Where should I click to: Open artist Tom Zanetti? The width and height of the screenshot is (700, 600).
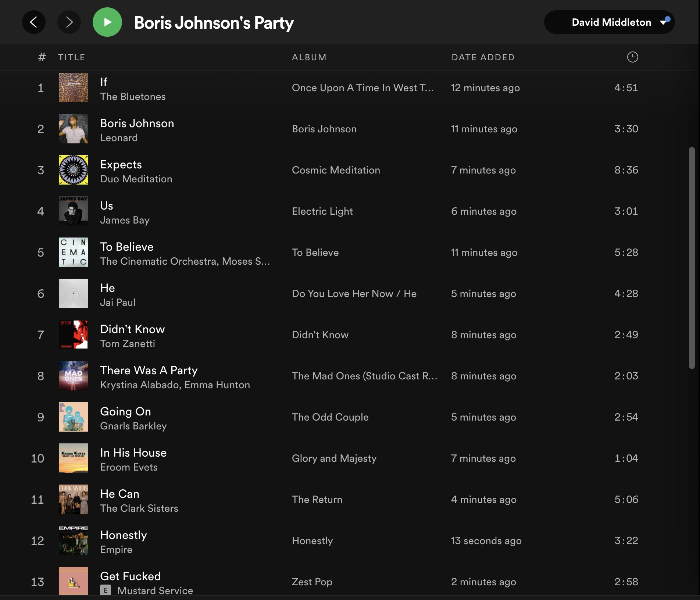[x=128, y=344]
